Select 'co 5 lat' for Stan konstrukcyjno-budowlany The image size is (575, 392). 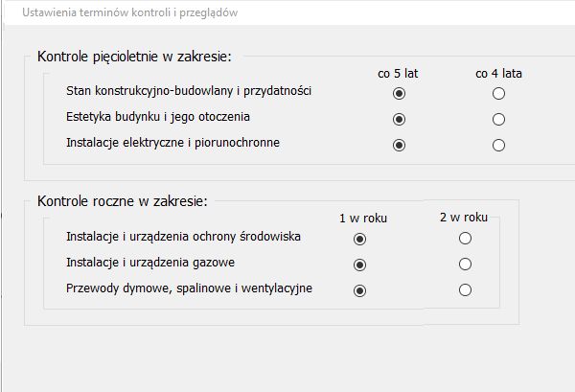(x=400, y=94)
